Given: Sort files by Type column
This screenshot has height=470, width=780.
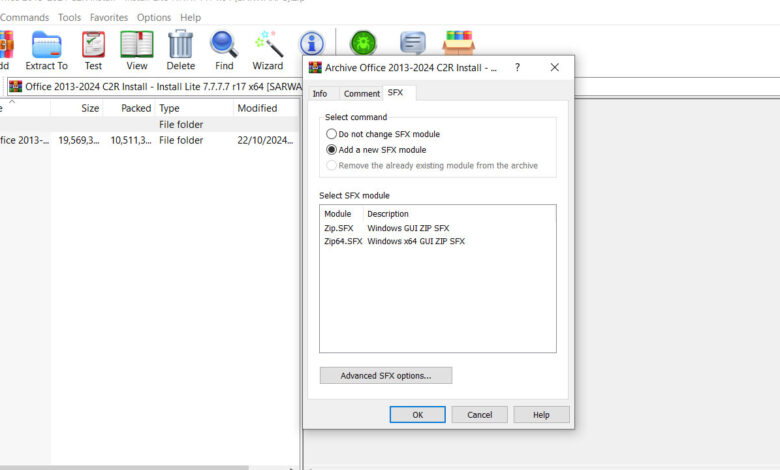Looking at the screenshot, I should pos(194,108).
